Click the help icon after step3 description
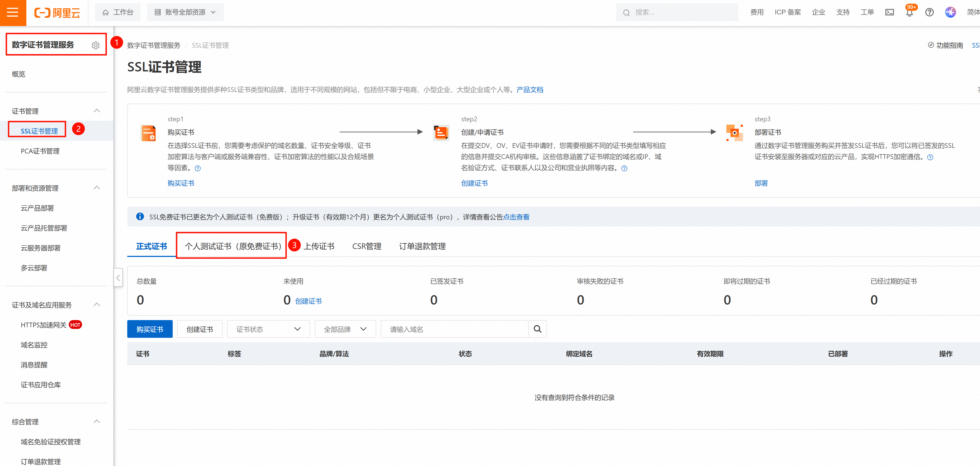 (930, 157)
